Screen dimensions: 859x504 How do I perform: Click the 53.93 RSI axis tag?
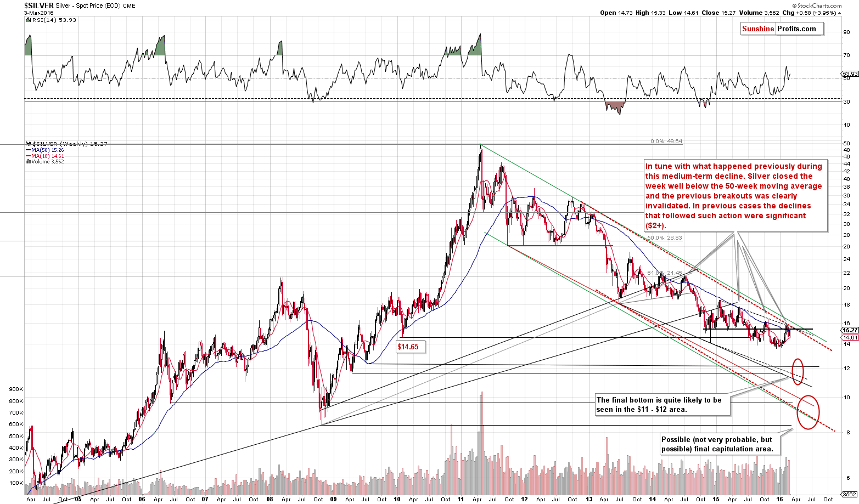pyautogui.click(x=850, y=73)
